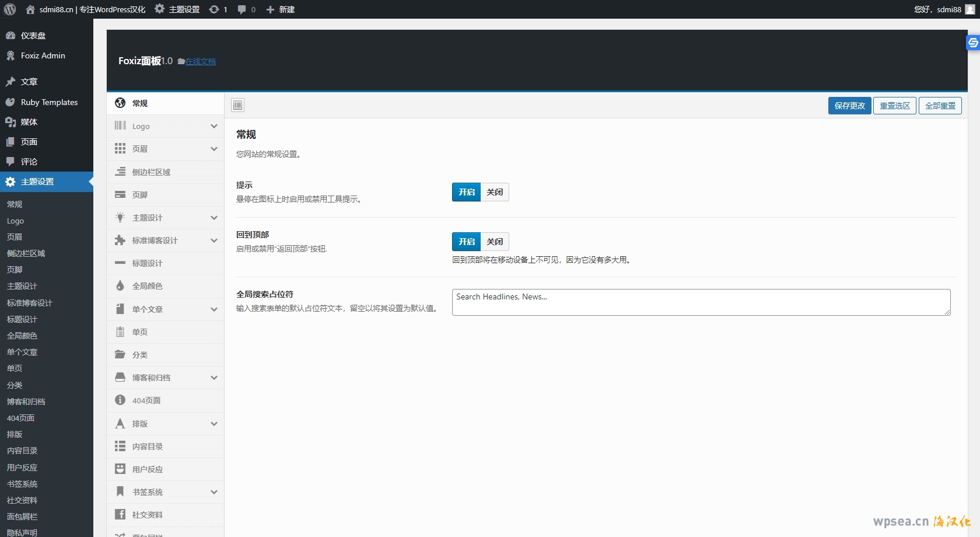Image resolution: width=980 pixels, height=537 pixels.
Task: Open 主题设置 in top admin bar
Action: pos(177,9)
